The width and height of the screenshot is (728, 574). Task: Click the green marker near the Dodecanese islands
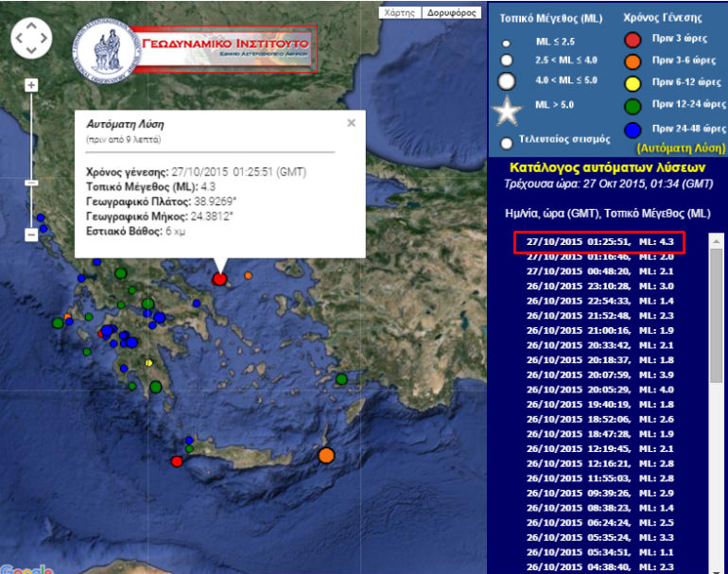[341, 379]
